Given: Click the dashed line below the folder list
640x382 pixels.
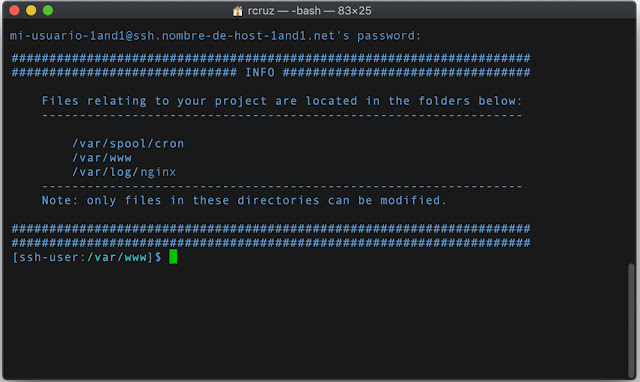Looking at the screenshot, I should coord(282,187).
